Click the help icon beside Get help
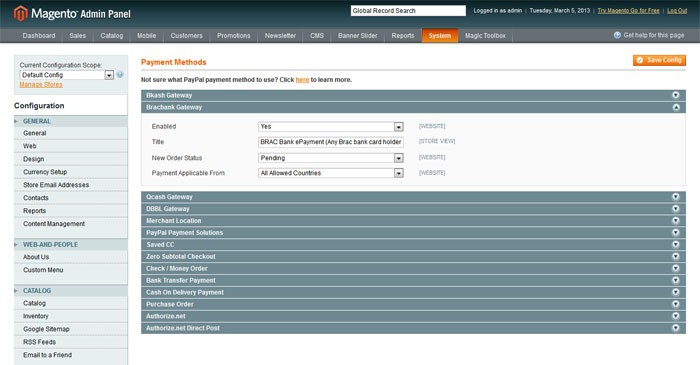This screenshot has height=365, width=700. (x=617, y=35)
